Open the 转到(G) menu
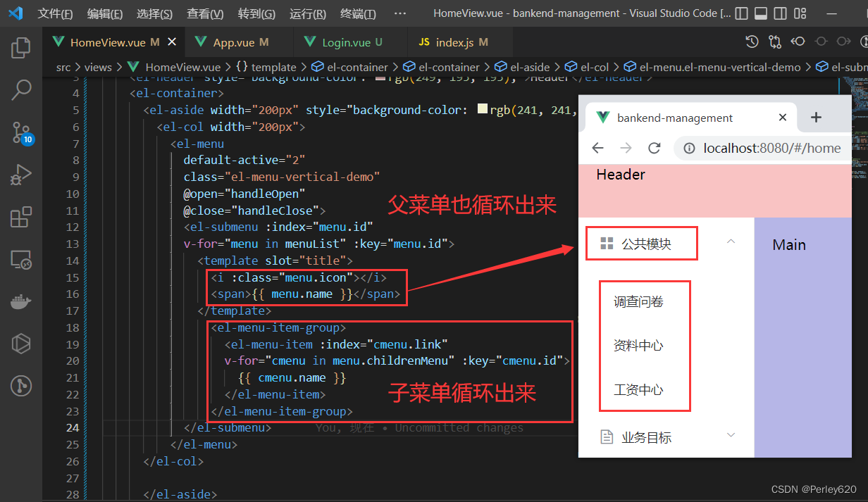868x502 pixels. click(256, 13)
